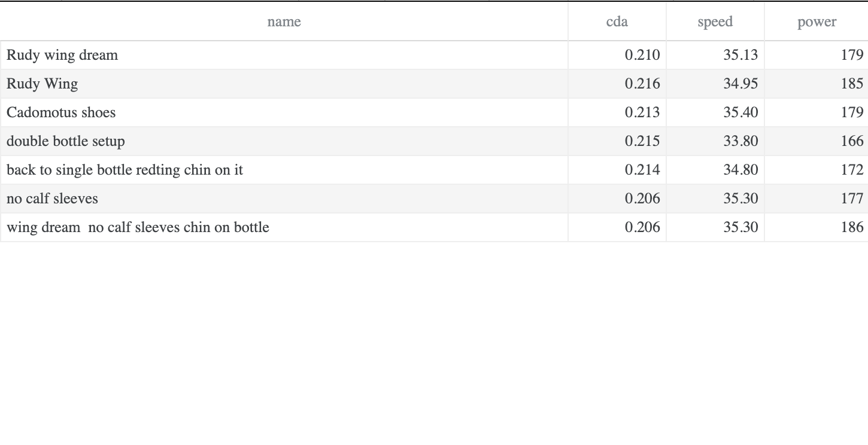Select the Rudy wing dream row
Viewport: 868px width, 445px height.
[62, 55]
